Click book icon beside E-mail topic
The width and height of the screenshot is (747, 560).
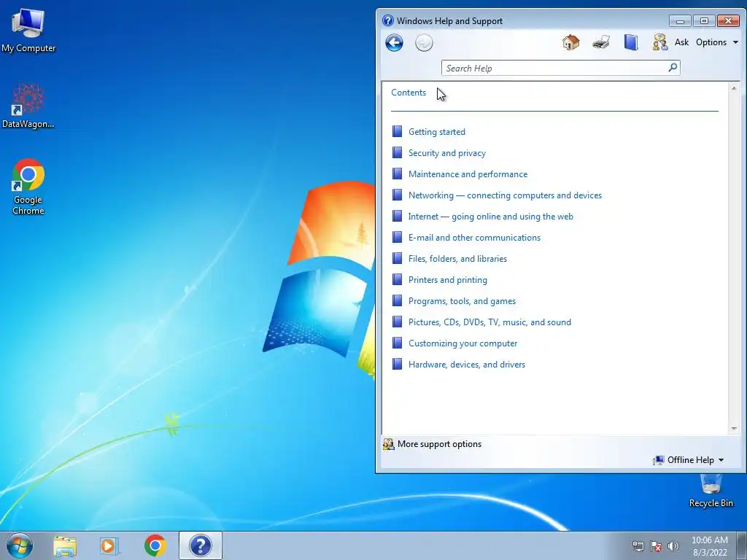[397, 237]
